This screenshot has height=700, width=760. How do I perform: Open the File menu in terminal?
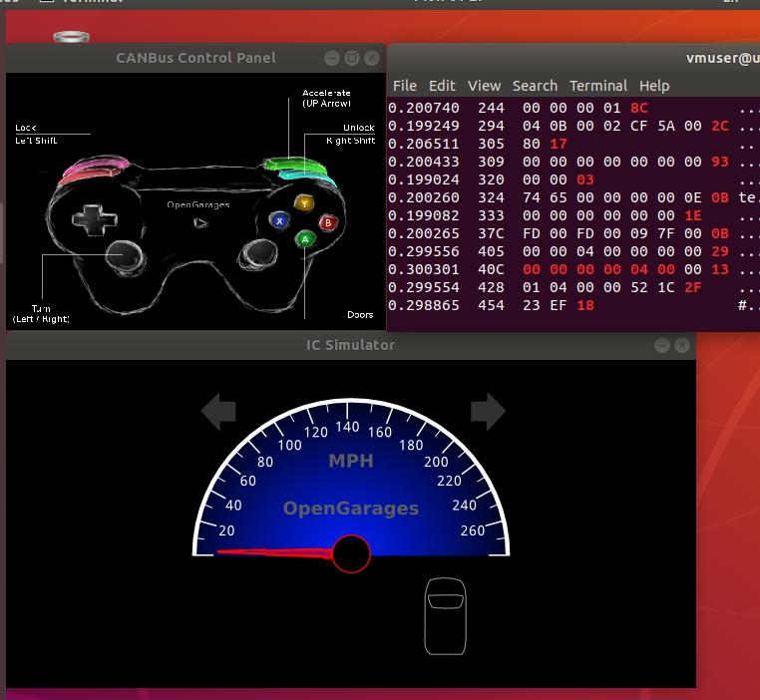coord(405,86)
